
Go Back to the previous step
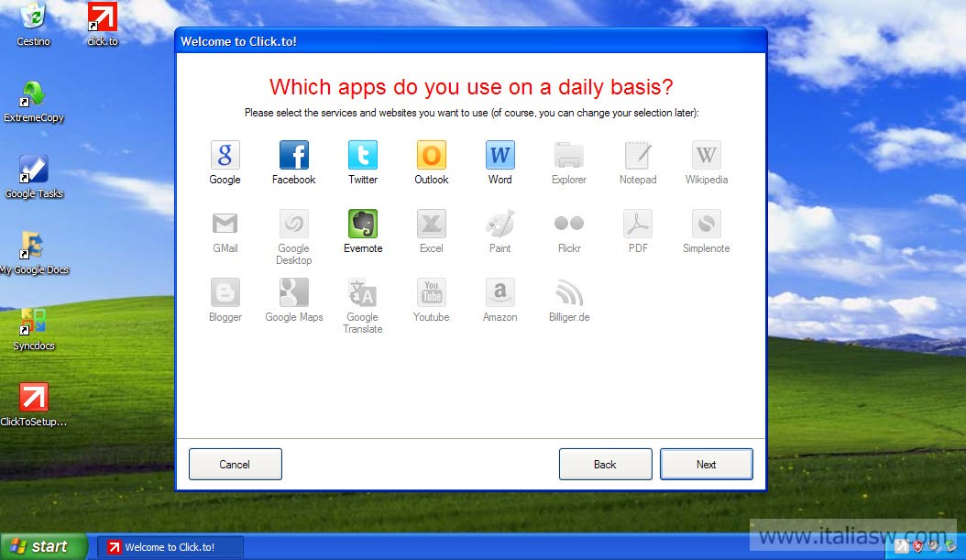(x=605, y=464)
